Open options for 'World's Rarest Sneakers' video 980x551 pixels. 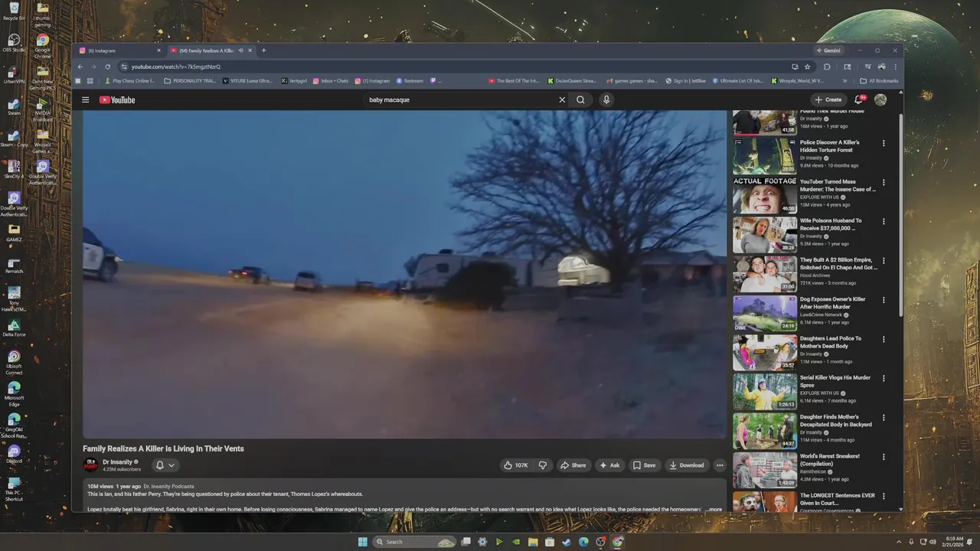click(x=884, y=457)
